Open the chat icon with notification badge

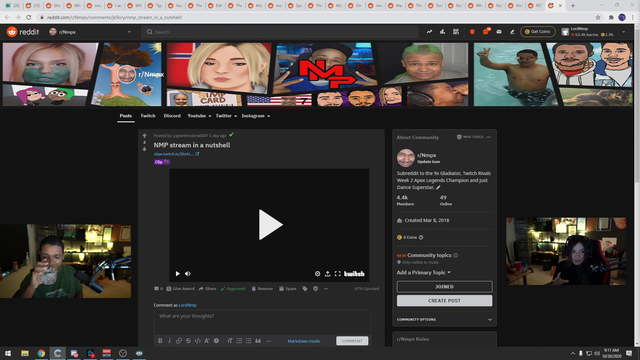486,31
